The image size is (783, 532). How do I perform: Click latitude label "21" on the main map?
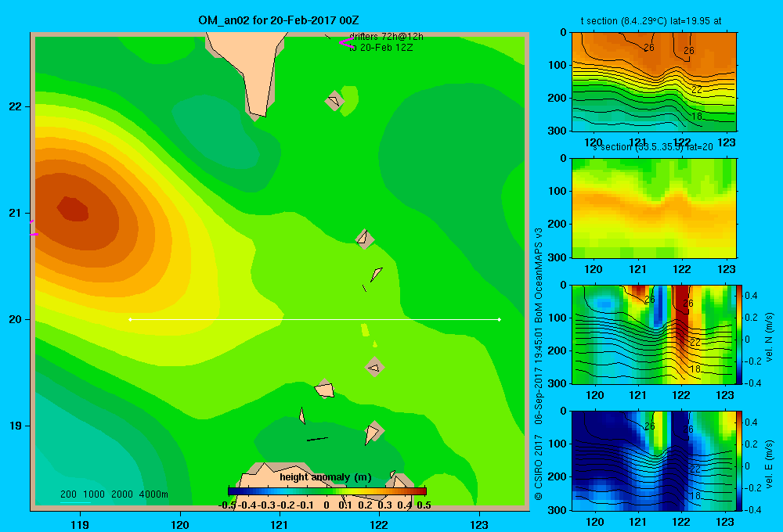point(15,213)
